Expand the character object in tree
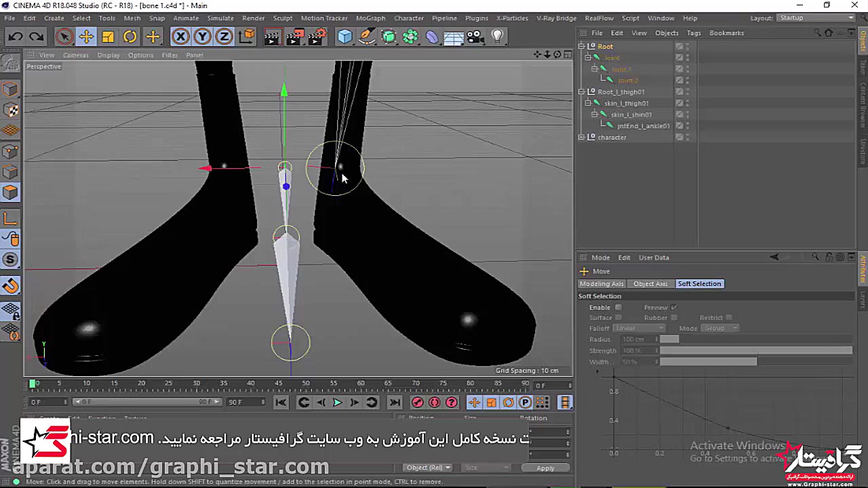Screen dimensions: 868x488 coord(582,138)
